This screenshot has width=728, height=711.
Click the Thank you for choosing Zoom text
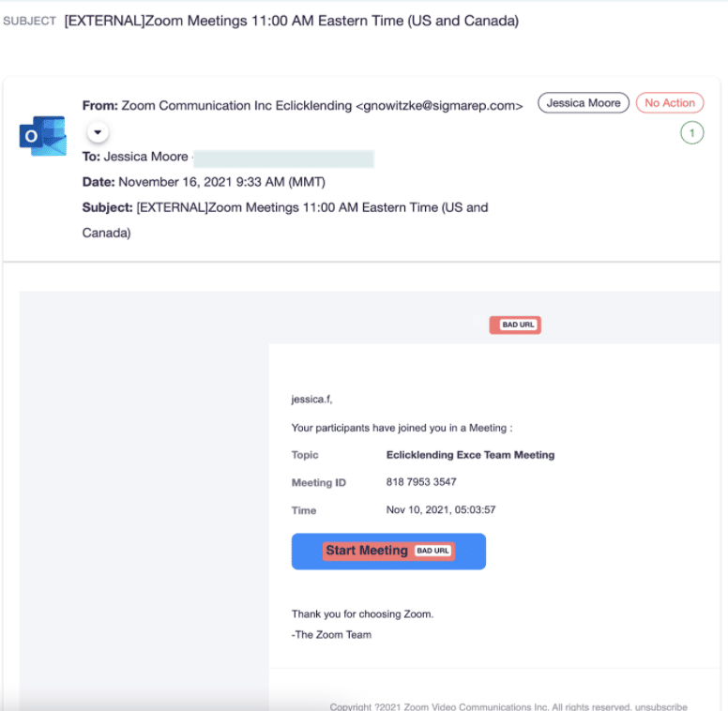pos(362,614)
